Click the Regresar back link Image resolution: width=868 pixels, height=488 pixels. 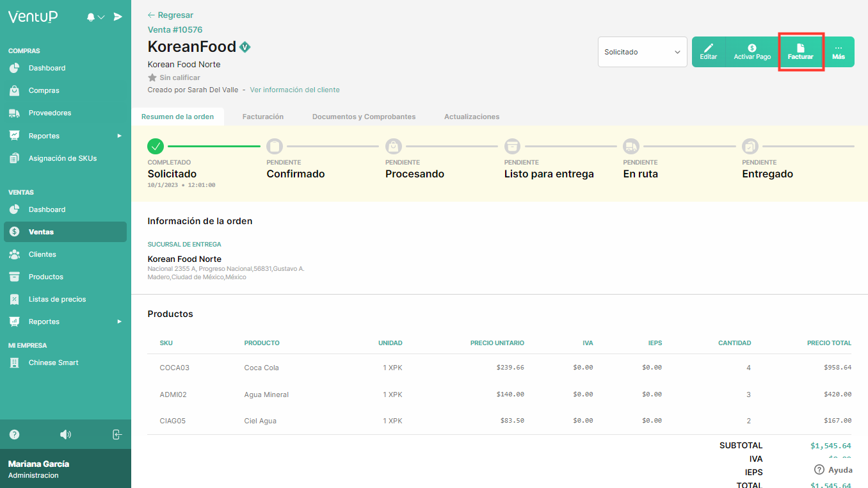click(170, 15)
